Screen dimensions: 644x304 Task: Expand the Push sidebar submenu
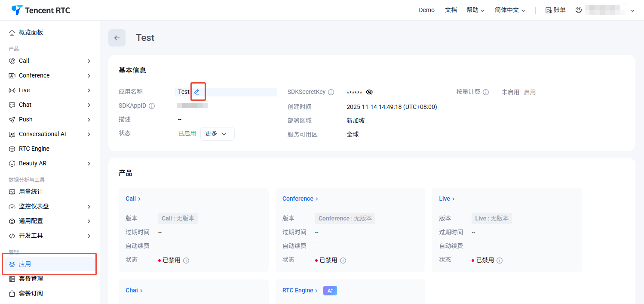click(x=89, y=120)
